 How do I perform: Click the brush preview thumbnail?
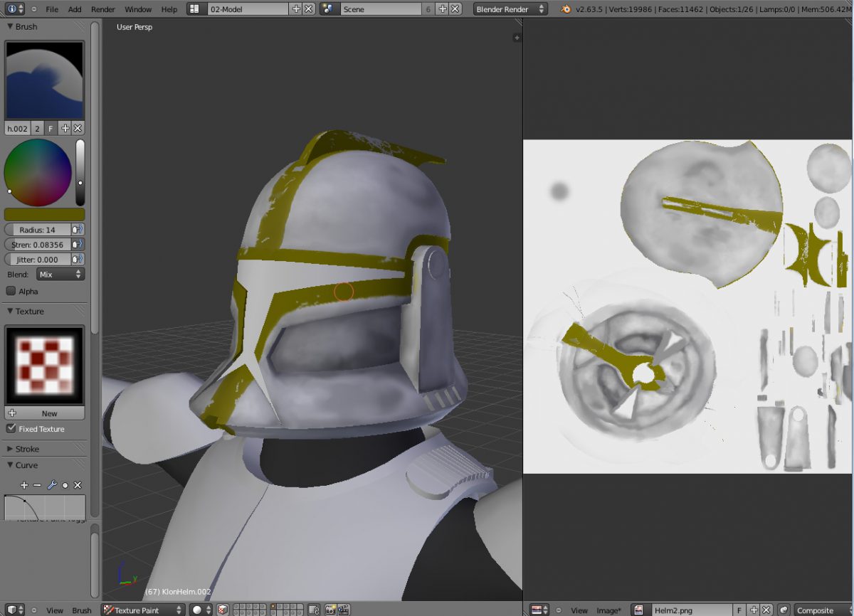coord(45,80)
